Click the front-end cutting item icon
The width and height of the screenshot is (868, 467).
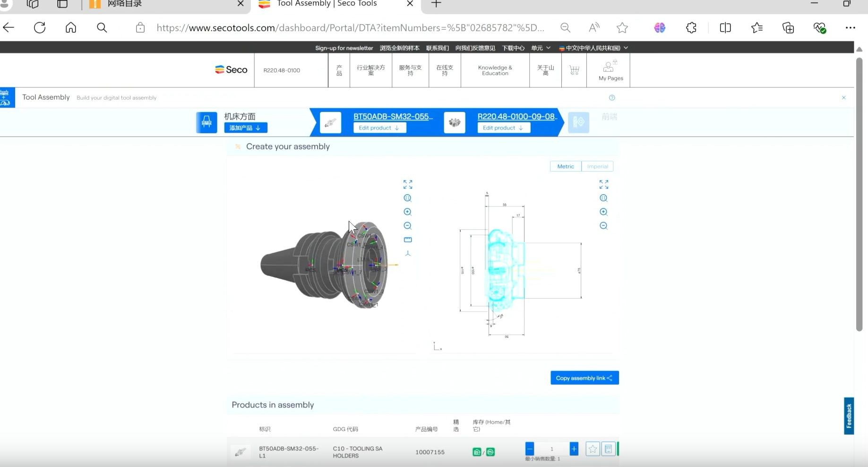578,122
